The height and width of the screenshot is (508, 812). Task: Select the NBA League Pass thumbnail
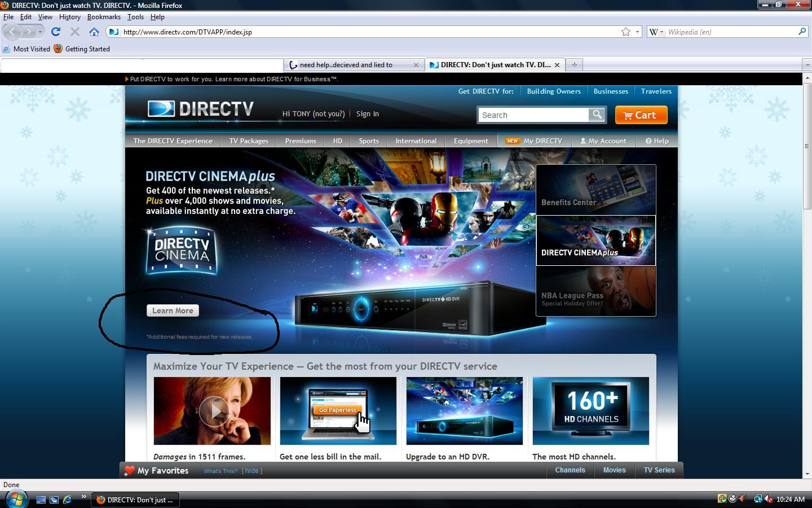[595, 291]
